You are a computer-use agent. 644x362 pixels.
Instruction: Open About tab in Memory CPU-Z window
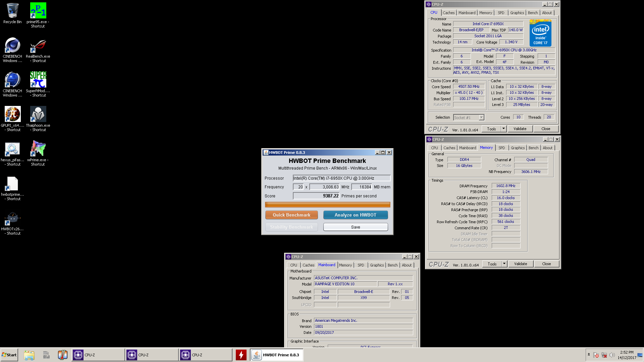547,148
